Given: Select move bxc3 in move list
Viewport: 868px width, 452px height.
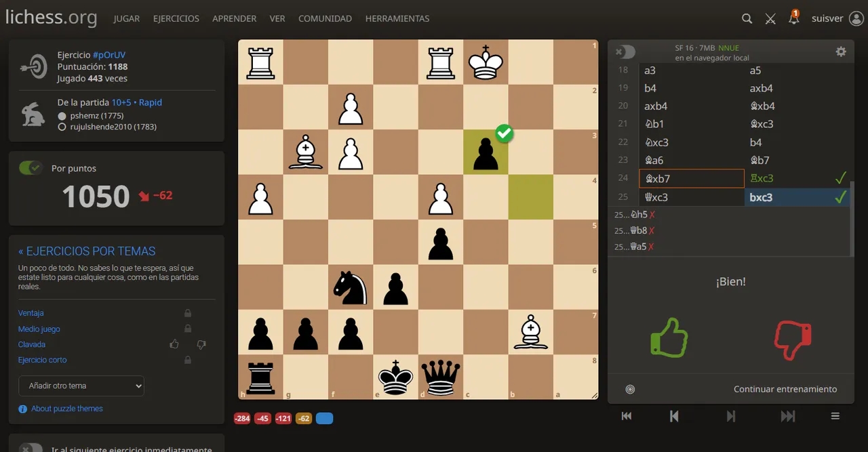Looking at the screenshot, I should point(797,197).
